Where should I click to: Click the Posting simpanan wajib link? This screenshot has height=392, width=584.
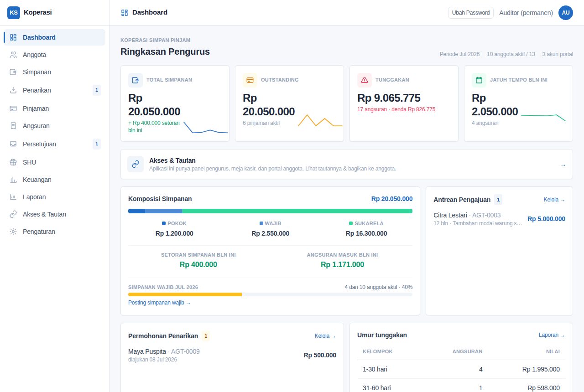tap(159, 303)
